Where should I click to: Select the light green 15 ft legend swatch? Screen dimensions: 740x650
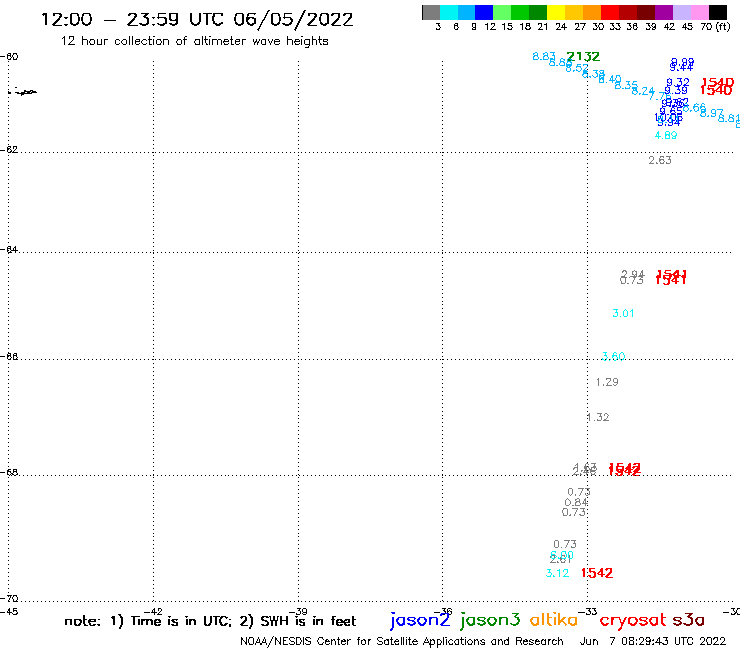tap(502, 12)
